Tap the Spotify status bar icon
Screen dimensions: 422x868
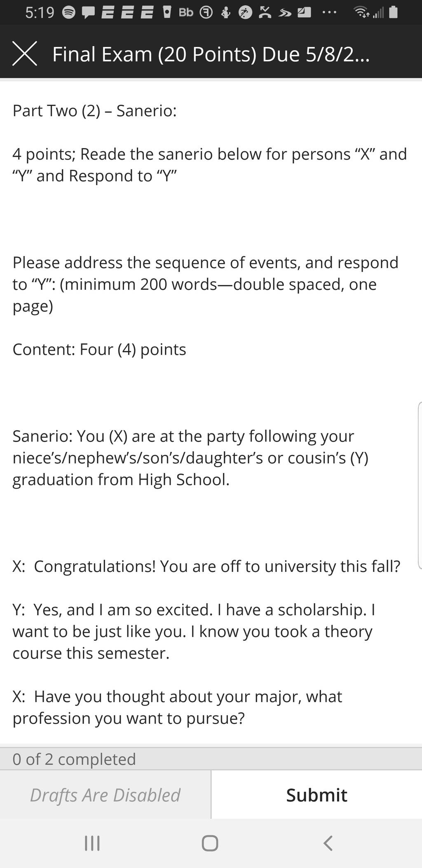(x=68, y=13)
